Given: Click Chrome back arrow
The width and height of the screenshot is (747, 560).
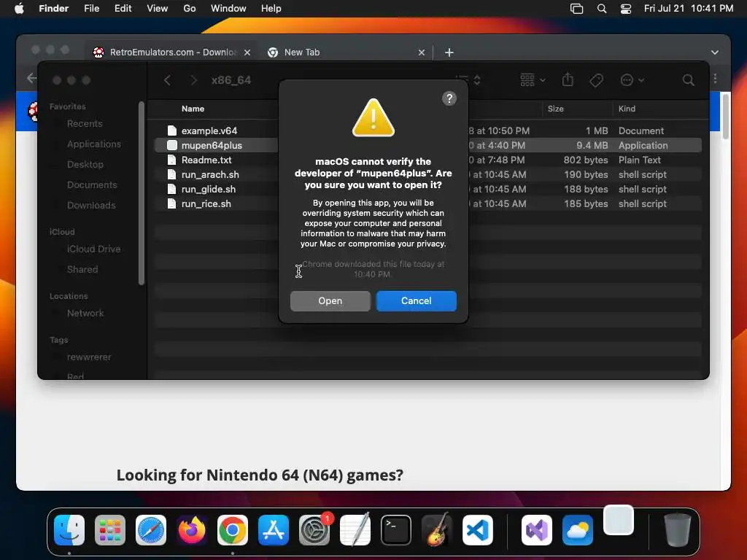Looking at the screenshot, I should [31, 78].
